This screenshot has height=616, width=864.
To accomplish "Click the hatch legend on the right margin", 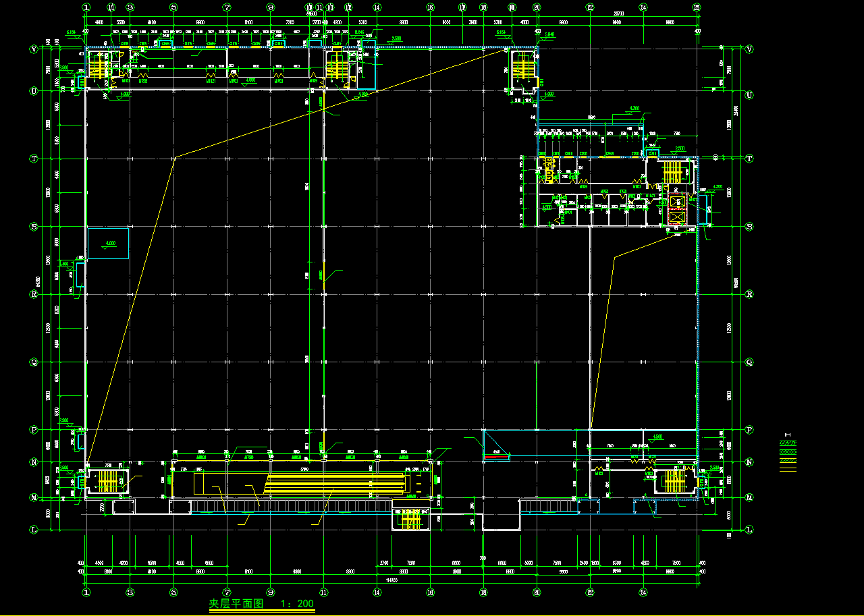I will [x=788, y=455].
